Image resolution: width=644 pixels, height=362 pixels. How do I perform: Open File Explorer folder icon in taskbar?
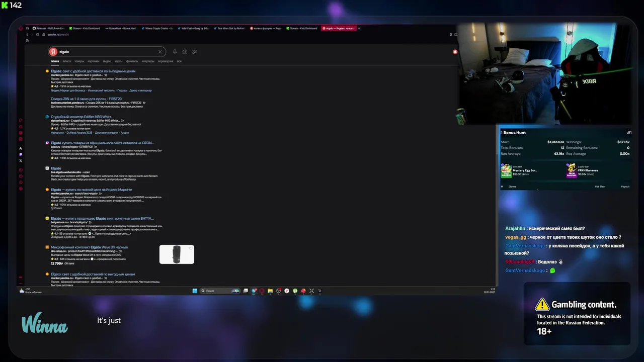click(x=270, y=291)
